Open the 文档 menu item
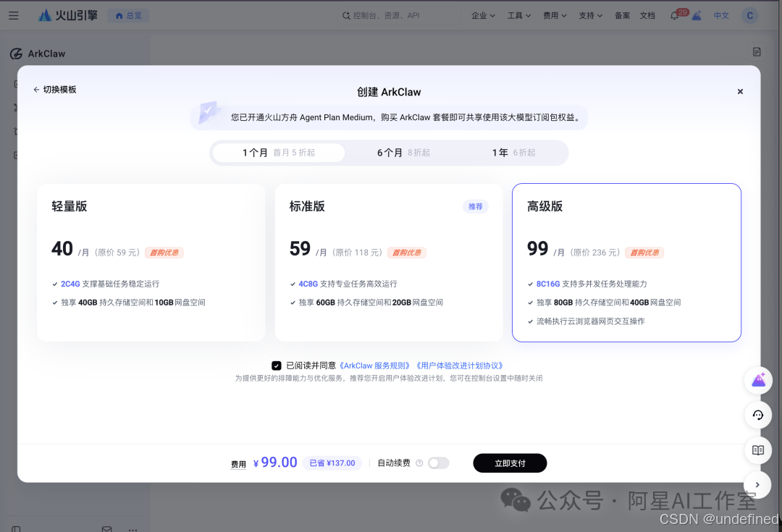Viewport: 782px width, 532px height. click(647, 15)
